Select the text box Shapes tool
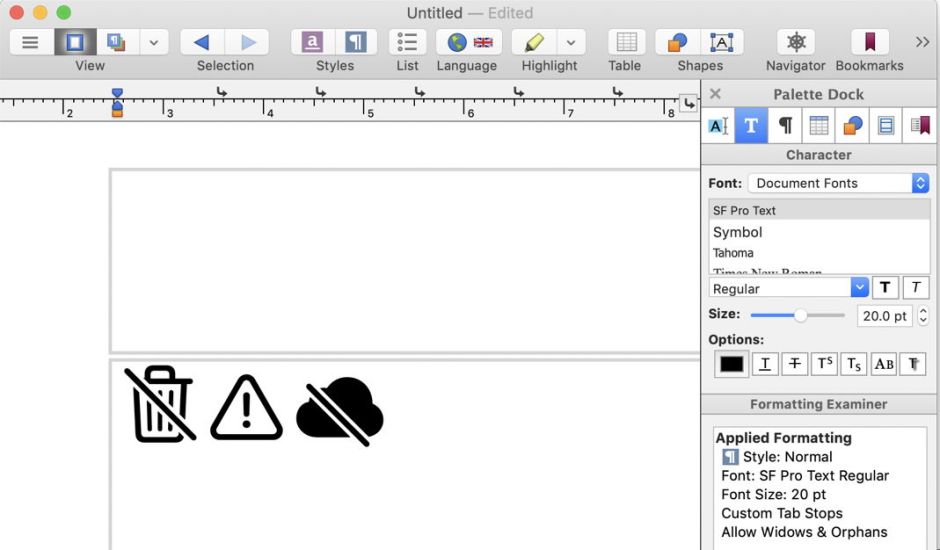 pos(720,42)
